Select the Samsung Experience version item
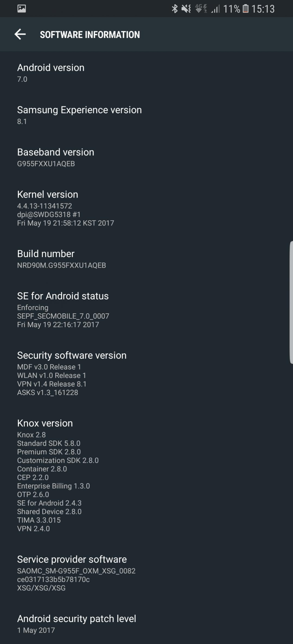Screen dimensions: 293x644 (147, 115)
